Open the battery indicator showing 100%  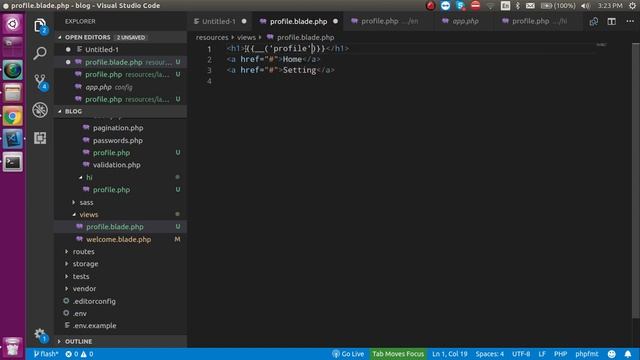click(x=558, y=6)
